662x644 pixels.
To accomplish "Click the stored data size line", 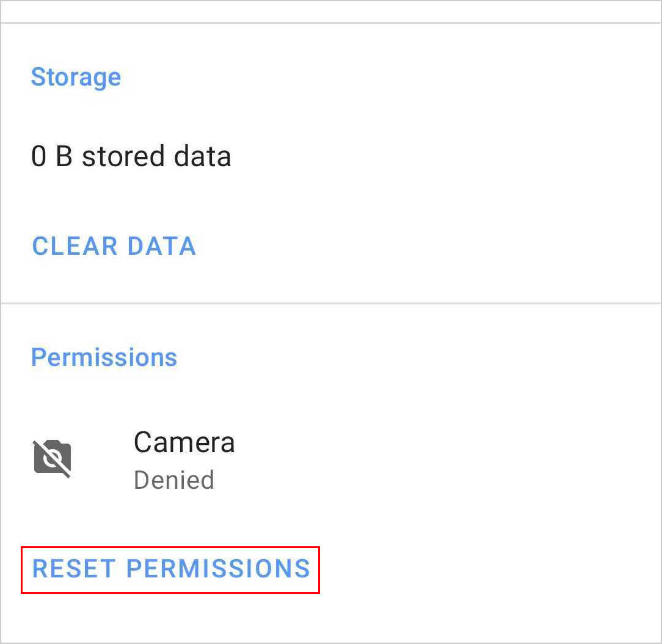I will [131, 156].
